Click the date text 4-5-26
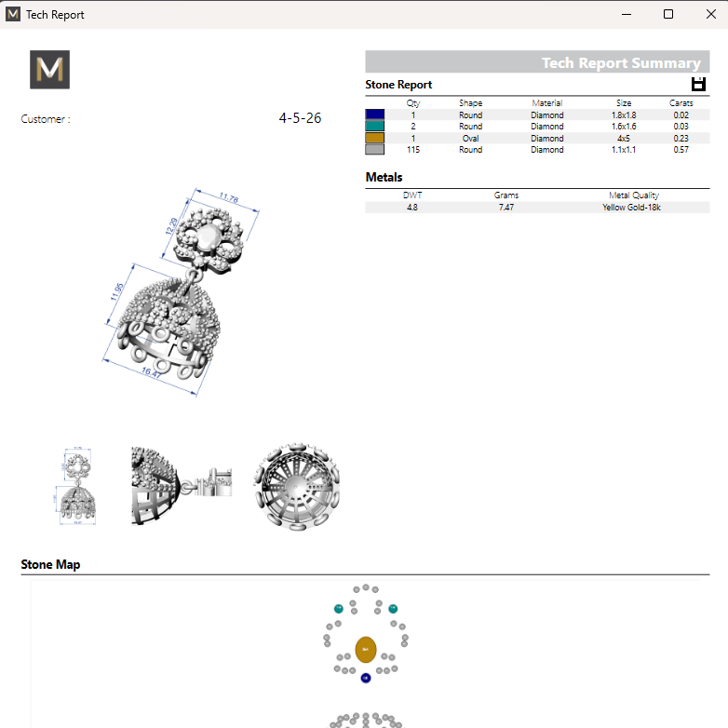Screen dimensions: 728x728 click(300, 118)
